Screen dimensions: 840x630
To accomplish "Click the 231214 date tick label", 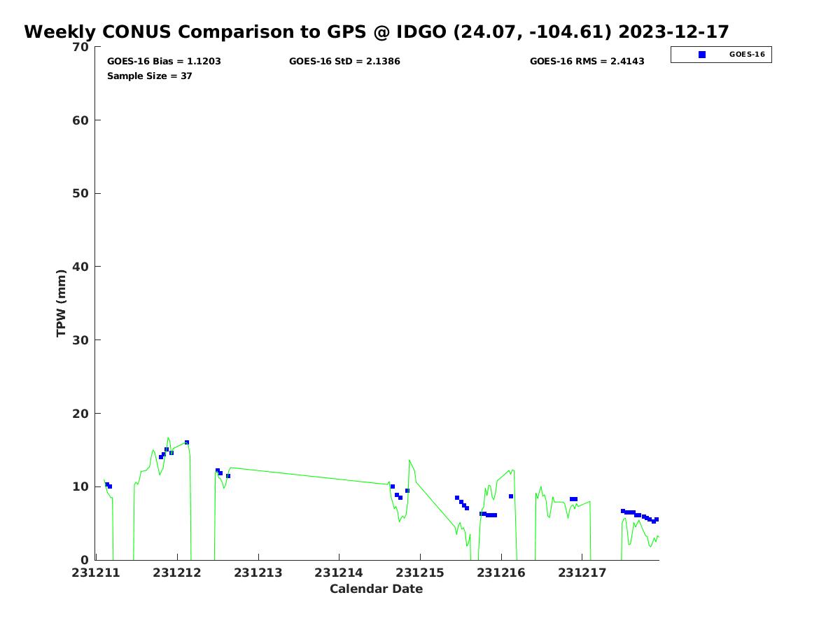I will [x=339, y=573].
